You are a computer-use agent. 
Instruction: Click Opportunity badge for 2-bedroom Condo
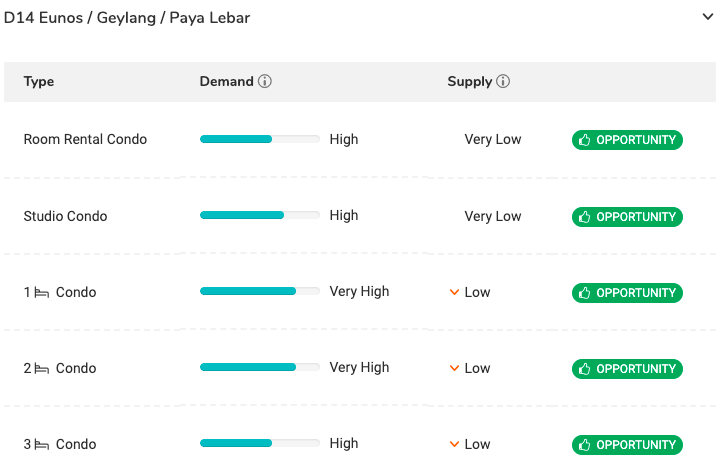[627, 369]
